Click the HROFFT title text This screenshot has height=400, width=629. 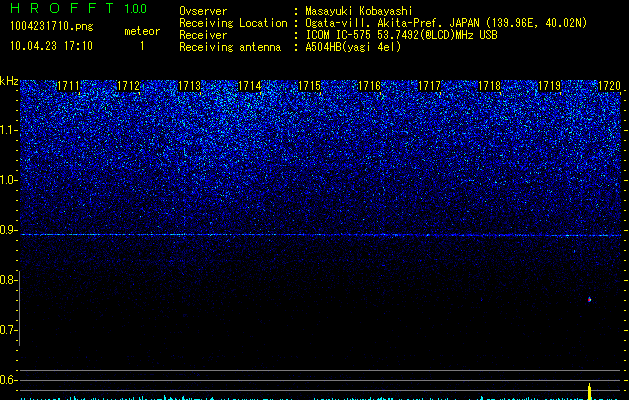click(x=62, y=8)
